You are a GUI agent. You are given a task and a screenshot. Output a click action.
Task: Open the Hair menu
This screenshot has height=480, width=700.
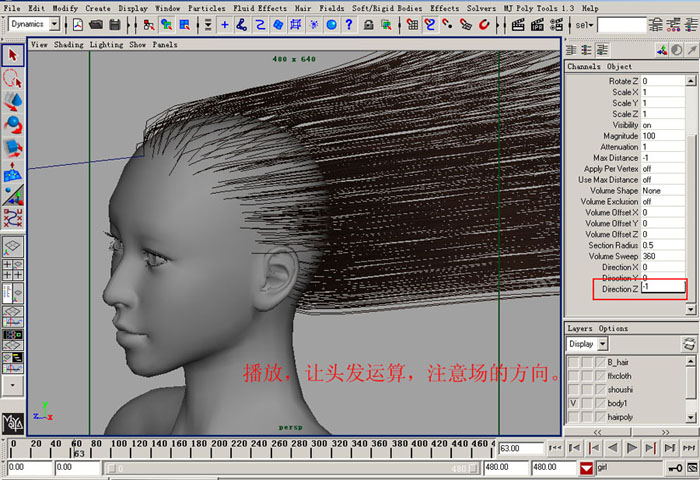303,8
